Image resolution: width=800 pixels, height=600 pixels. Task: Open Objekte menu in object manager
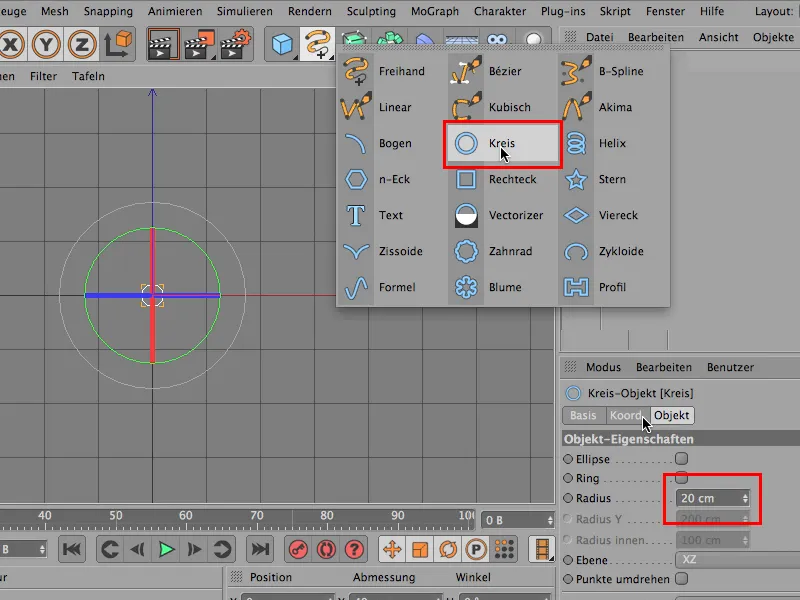(x=773, y=37)
